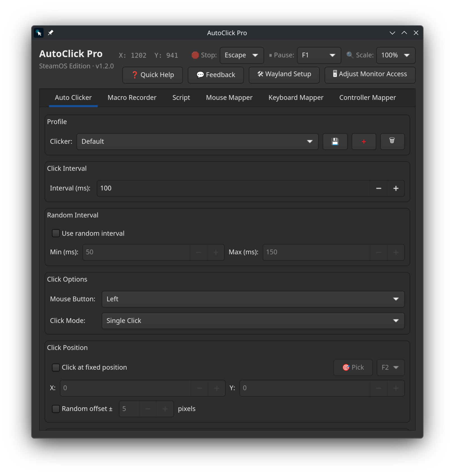Screen dimensions: 455x476
Task: Delete the profile using the trash icon
Action: tap(392, 141)
